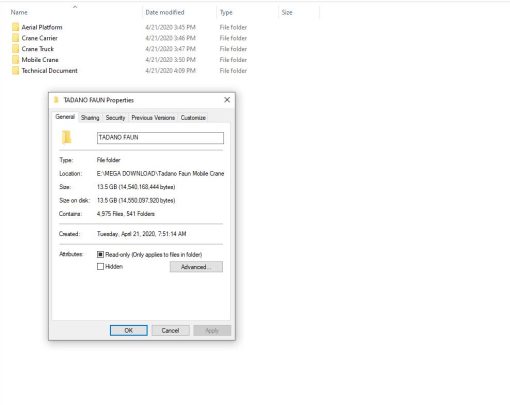Viewport: 510px width, 405px height.
Task: Confirm with the OK button
Action: (129, 330)
